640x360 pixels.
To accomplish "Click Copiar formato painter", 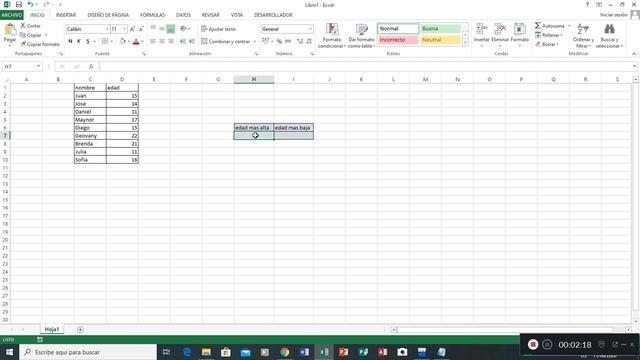I will (x=40, y=44).
